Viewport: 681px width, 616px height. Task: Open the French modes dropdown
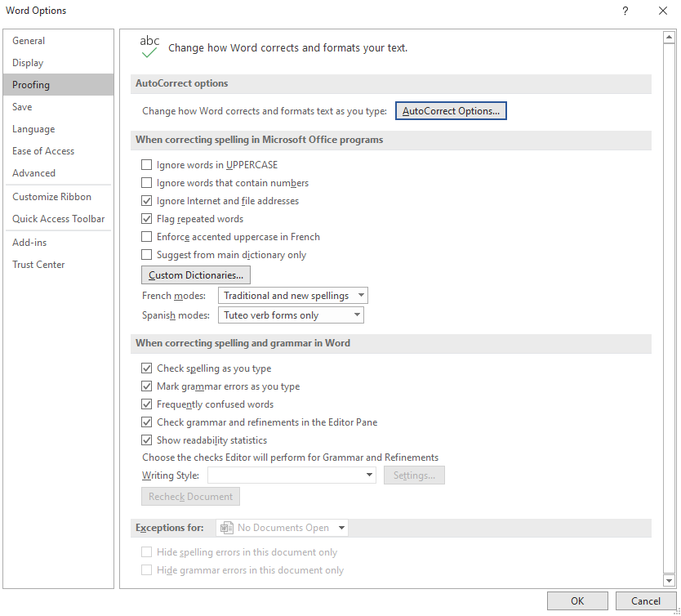pos(292,296)
